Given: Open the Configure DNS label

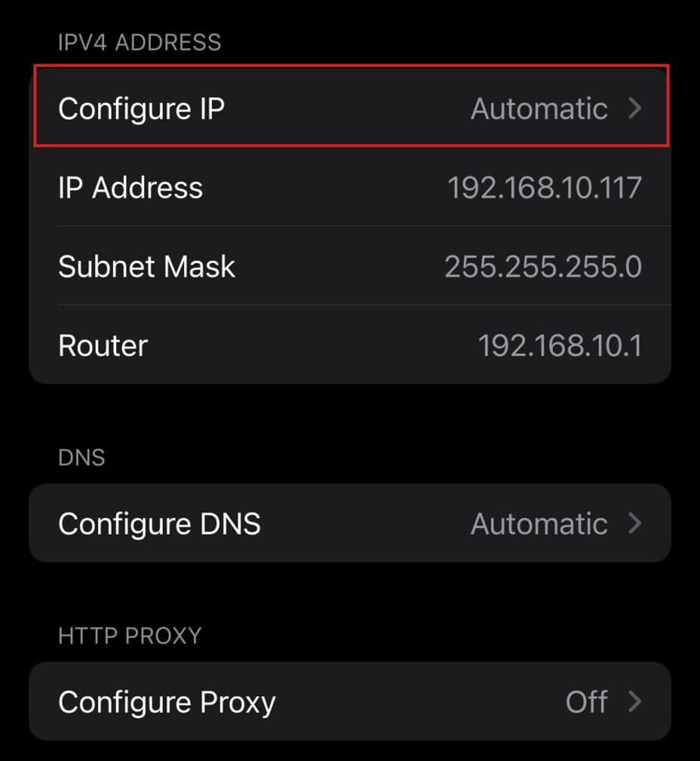Looking at the screenshot, I should [x=159, y=524].
